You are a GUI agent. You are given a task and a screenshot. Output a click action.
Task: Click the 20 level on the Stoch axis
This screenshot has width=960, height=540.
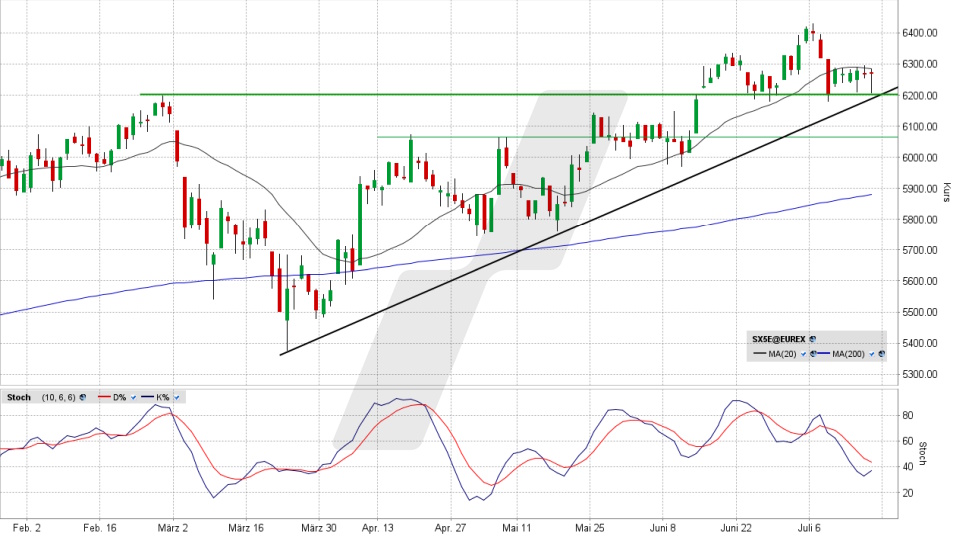907,493
